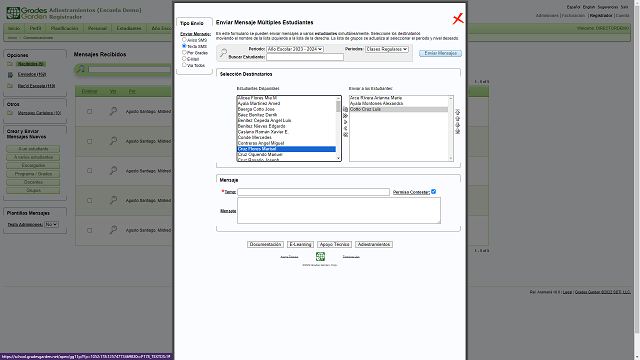
Task: Move recipient to top of list icon
Action: 458,112
